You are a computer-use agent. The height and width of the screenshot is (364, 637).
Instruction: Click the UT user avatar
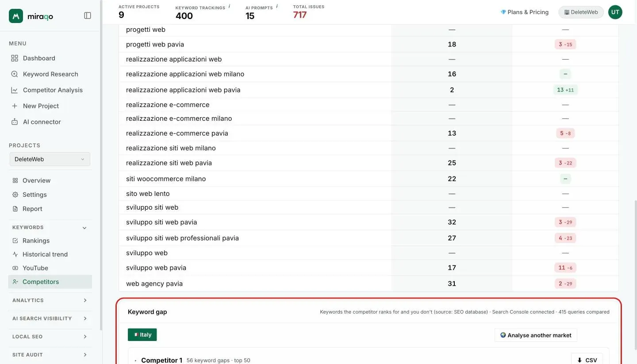[615, 12]
